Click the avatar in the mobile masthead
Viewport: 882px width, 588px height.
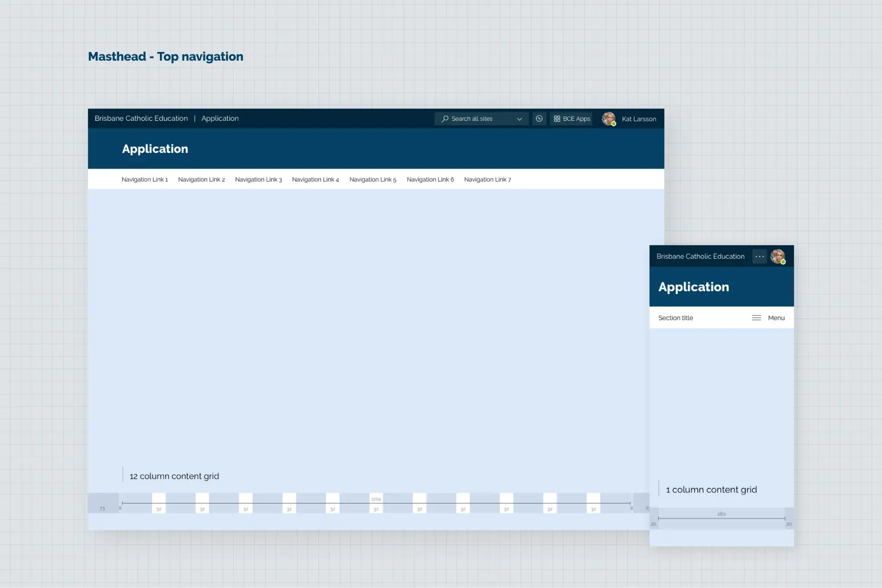(778, 256)
